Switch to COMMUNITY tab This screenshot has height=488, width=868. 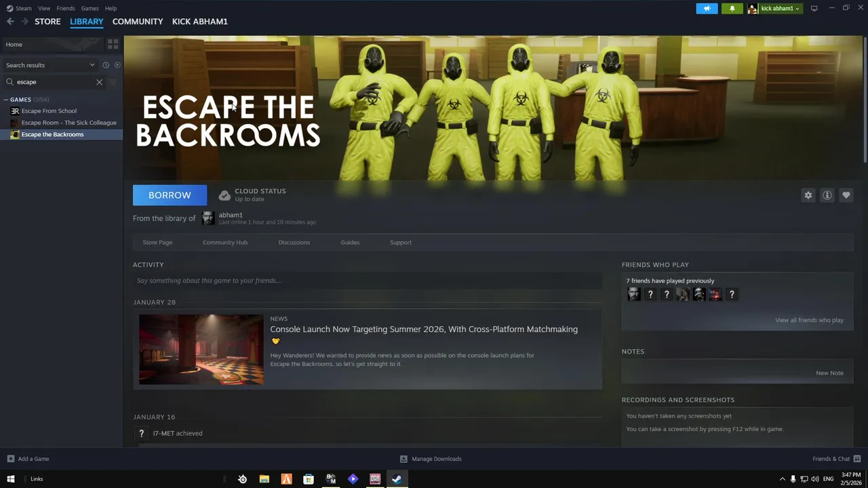[138, 22]
